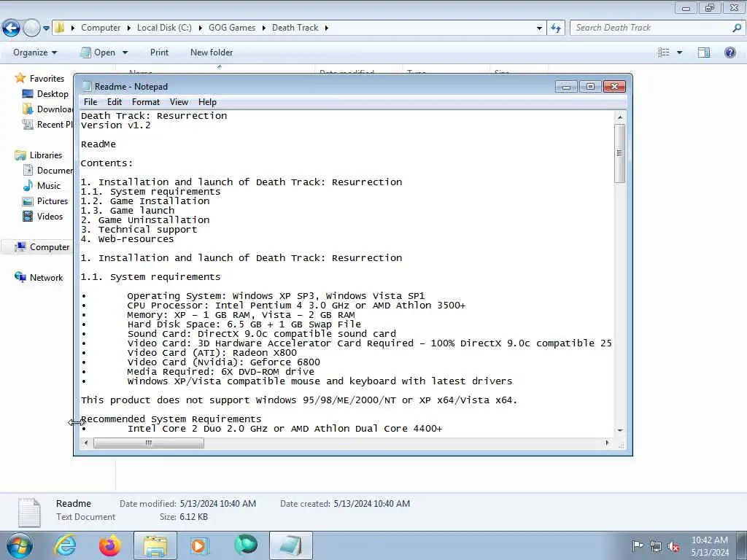Open the Organize menu
The image size is (747, 560).
35,52
